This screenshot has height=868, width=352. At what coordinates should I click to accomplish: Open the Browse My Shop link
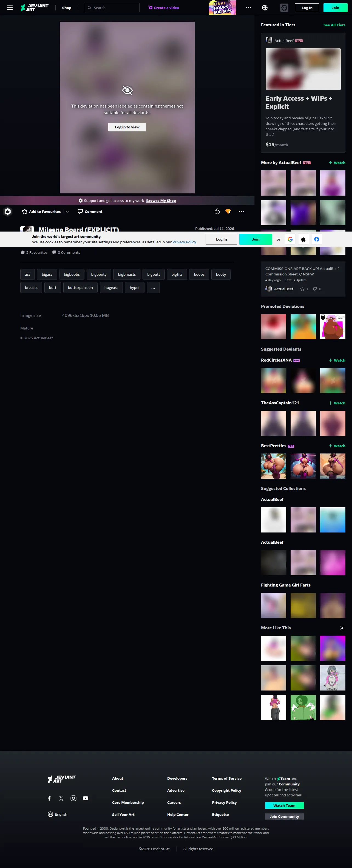161,201
